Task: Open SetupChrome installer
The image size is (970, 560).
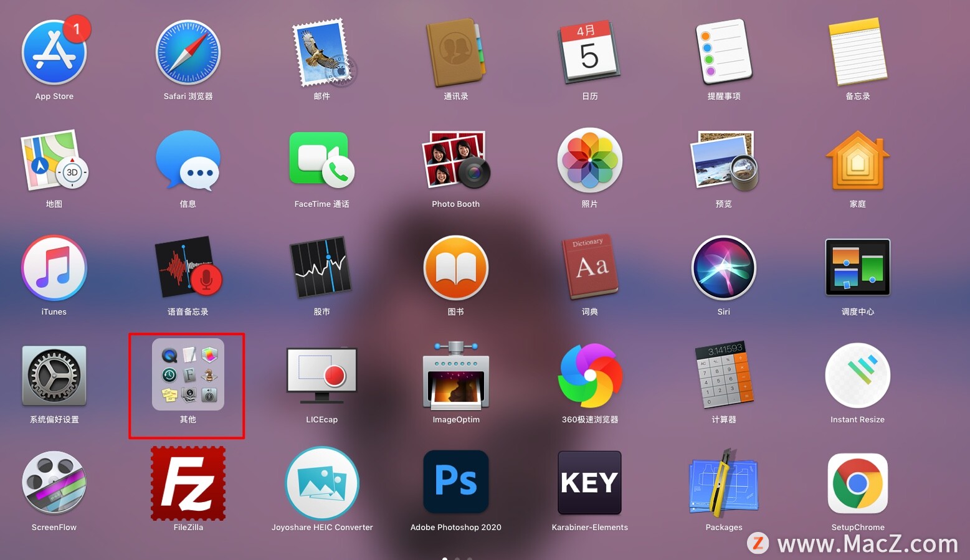Action: pos(858,483)
